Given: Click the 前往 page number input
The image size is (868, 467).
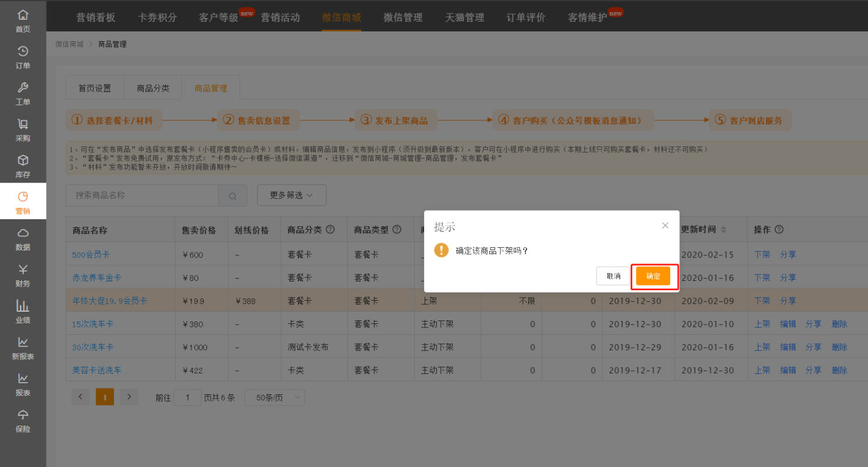Looking at the screenshot, I should tap(187, 398).
